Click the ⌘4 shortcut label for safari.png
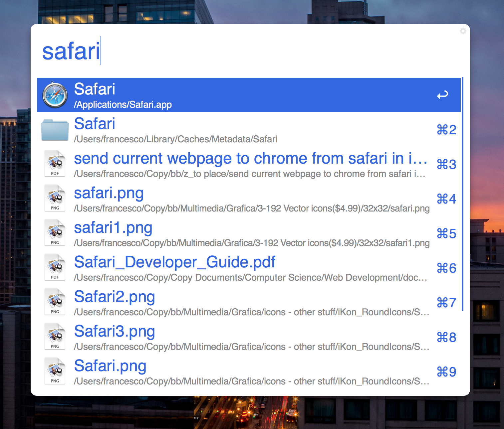This screenshot has width=504, height=429. click(446, 199)
